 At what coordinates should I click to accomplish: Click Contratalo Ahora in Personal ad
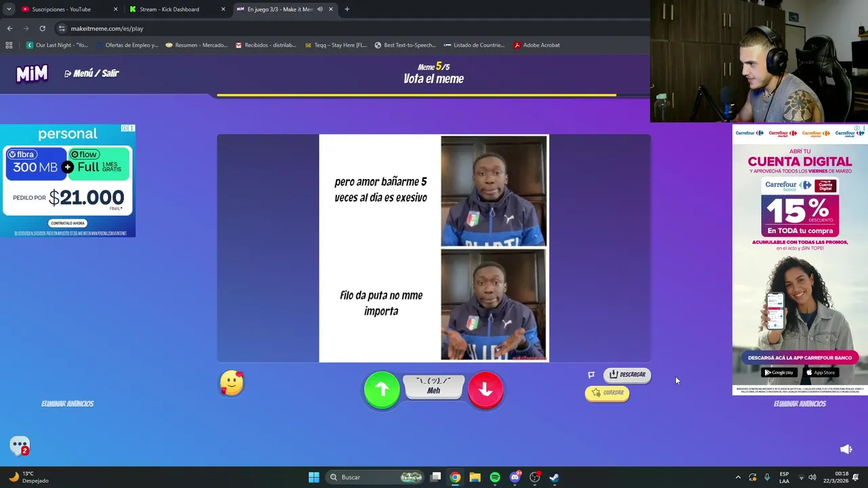(x=68, y=223)
